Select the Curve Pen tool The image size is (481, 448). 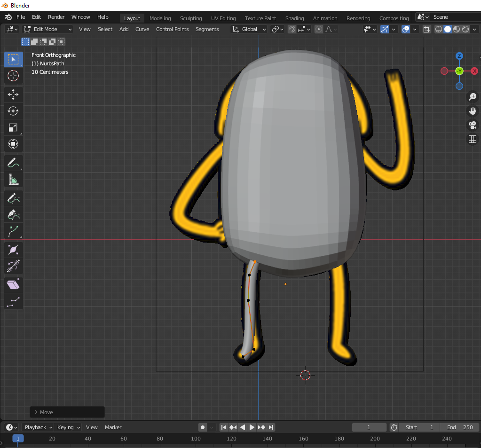13,215
